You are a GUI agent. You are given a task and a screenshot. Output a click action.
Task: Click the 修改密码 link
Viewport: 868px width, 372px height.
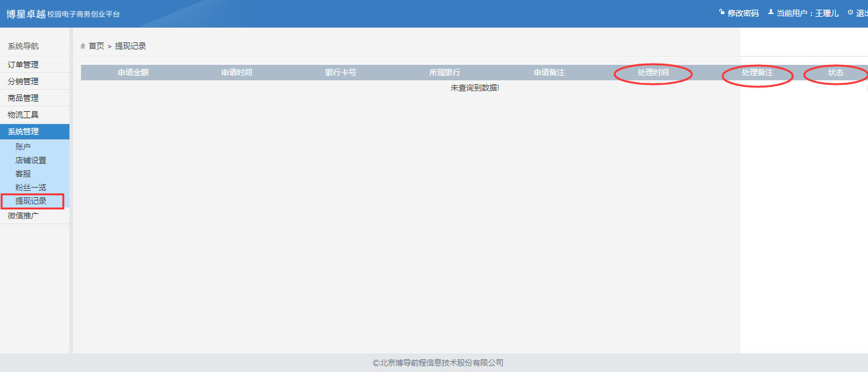click(743, 13)
